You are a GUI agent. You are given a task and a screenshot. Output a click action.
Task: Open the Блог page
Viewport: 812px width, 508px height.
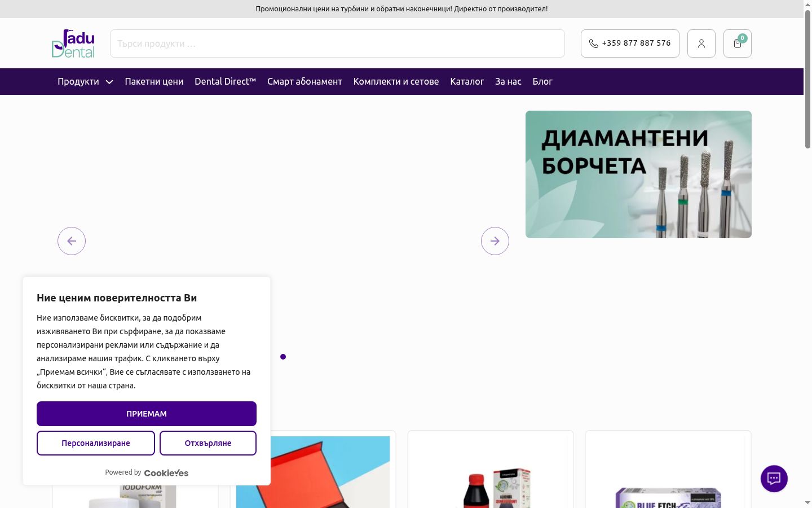click(542, 81)
